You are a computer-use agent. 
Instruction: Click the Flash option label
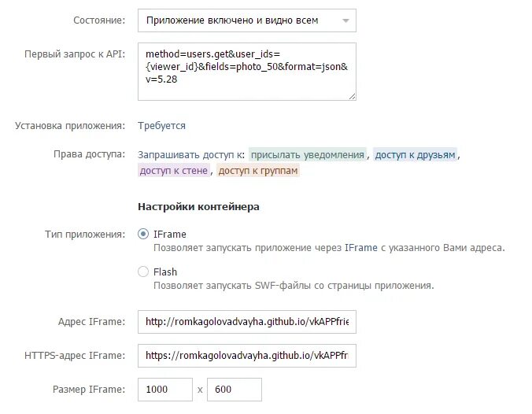click(165, 272)
